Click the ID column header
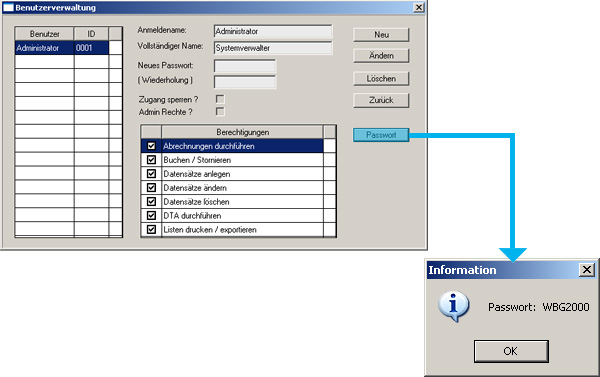This screenshot has width=600, height=377. point(91,34)
